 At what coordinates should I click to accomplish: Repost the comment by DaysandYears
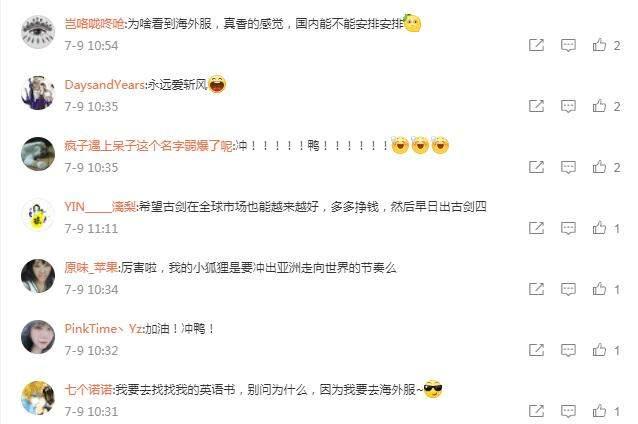536,106
